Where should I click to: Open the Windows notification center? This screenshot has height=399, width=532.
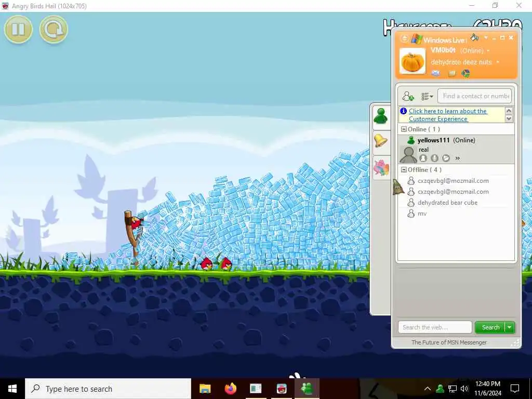[x=515, y=389]
